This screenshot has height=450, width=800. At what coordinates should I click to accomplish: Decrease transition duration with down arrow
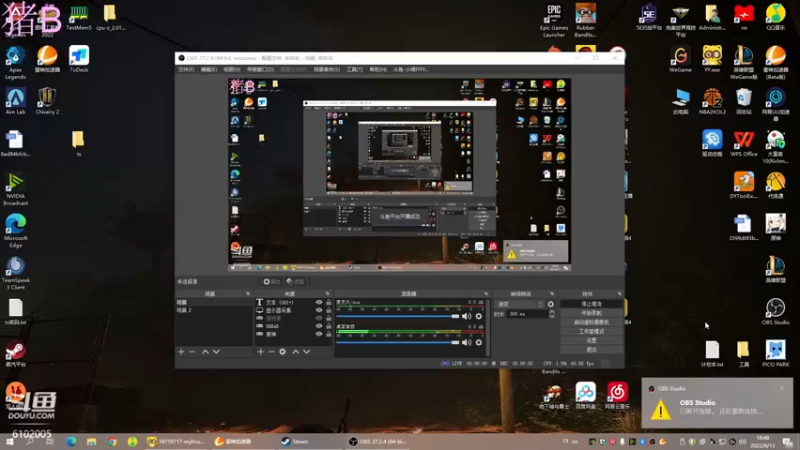coord(552,316)
